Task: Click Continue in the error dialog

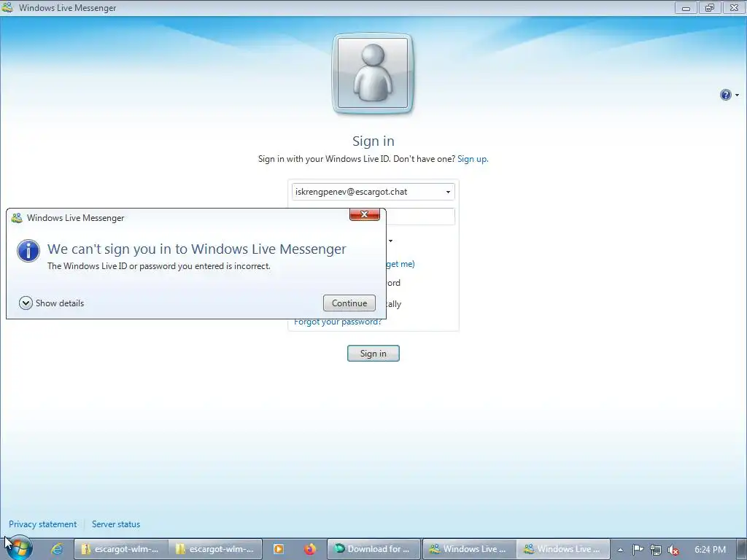Action: 349,303
